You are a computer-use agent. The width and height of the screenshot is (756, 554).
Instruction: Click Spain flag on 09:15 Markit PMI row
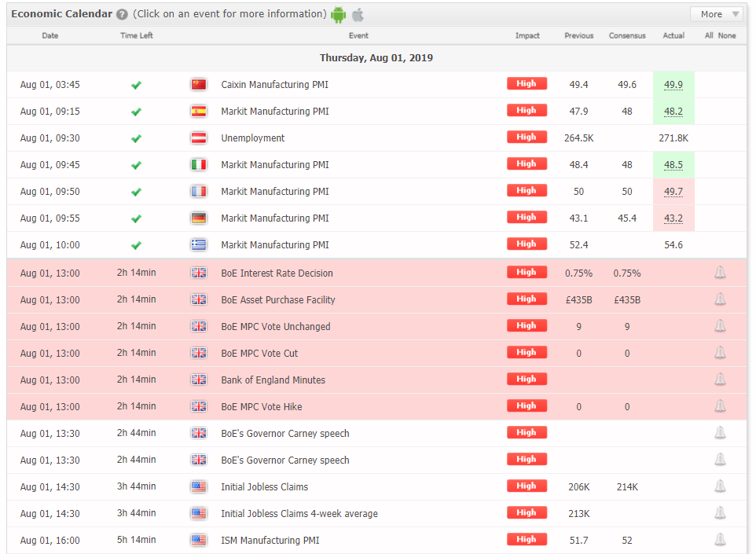(199, 112)
